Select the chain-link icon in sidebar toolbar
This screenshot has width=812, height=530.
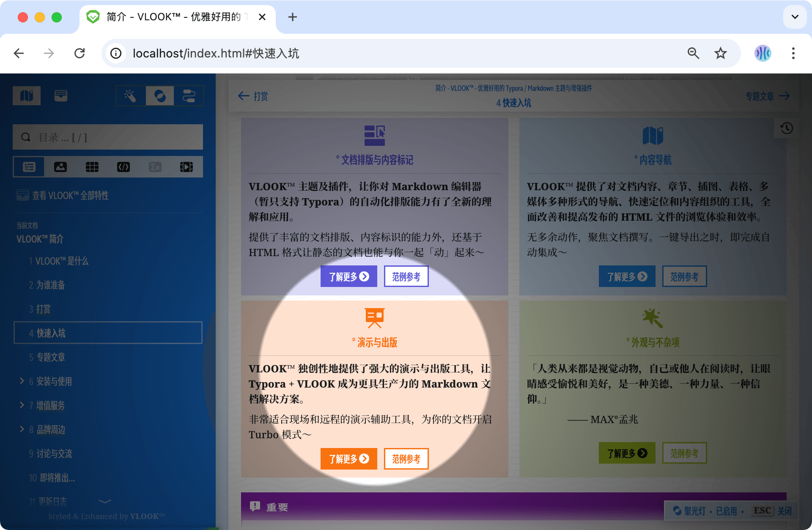click(x=189, y=96)
